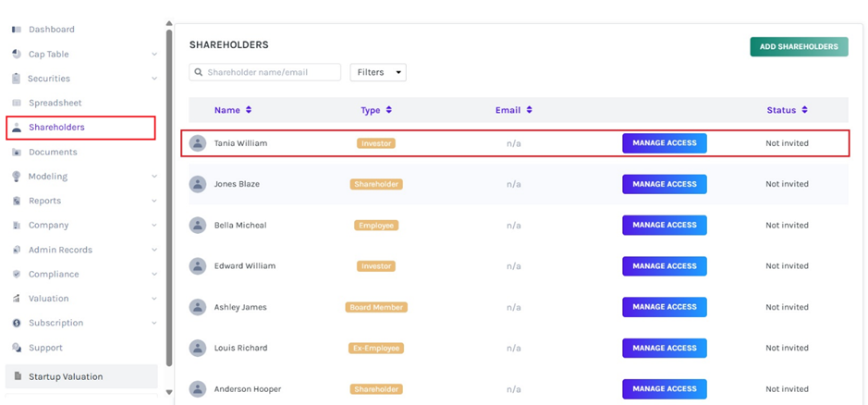
Task: Click the Valuation chart icon
Action: click(x=17, y=299)
